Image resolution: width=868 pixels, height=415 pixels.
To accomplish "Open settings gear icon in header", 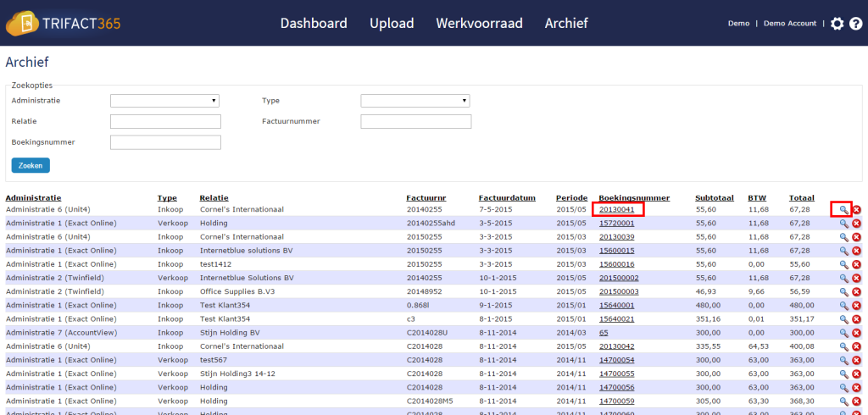I will tap(837, 24).
